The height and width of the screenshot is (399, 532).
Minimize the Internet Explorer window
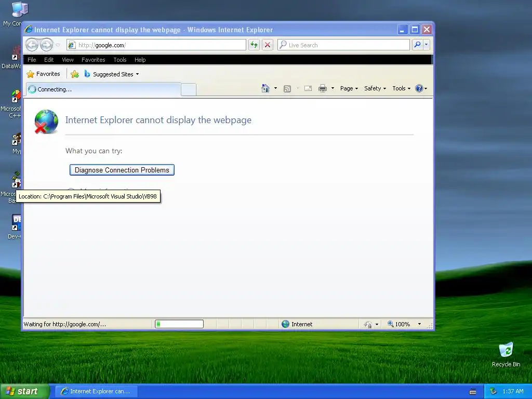(403, 30)
